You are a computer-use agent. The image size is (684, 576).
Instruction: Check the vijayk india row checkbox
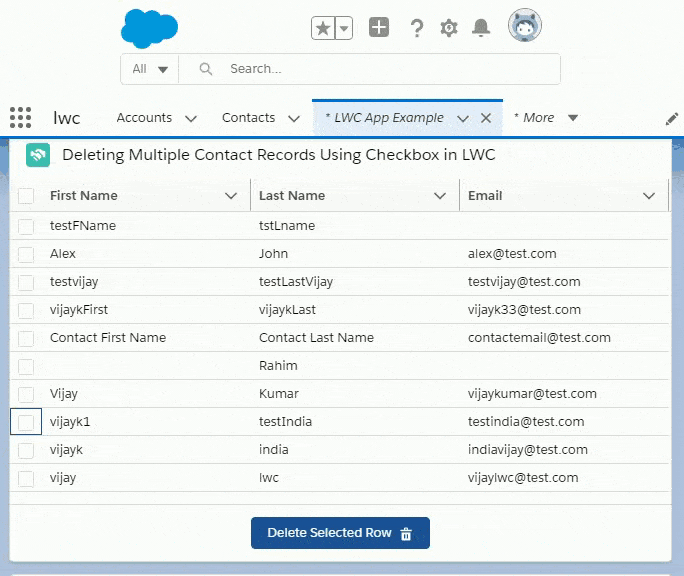pyautogui.click(x=26, y=450)
